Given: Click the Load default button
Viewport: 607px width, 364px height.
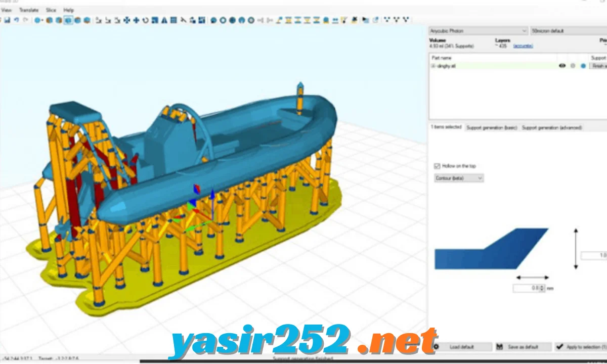Looking at the screenshot, I should pyautogui.click(x=463, y=347).
